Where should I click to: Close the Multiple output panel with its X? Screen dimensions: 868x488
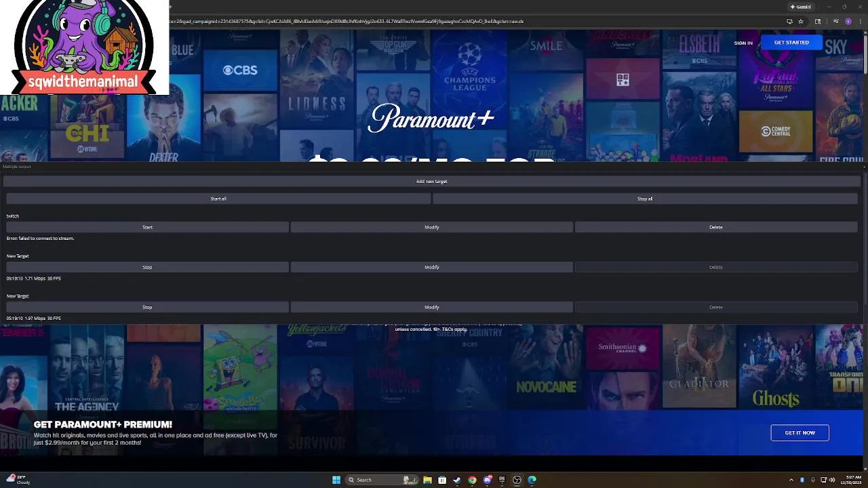coord(864,167)
